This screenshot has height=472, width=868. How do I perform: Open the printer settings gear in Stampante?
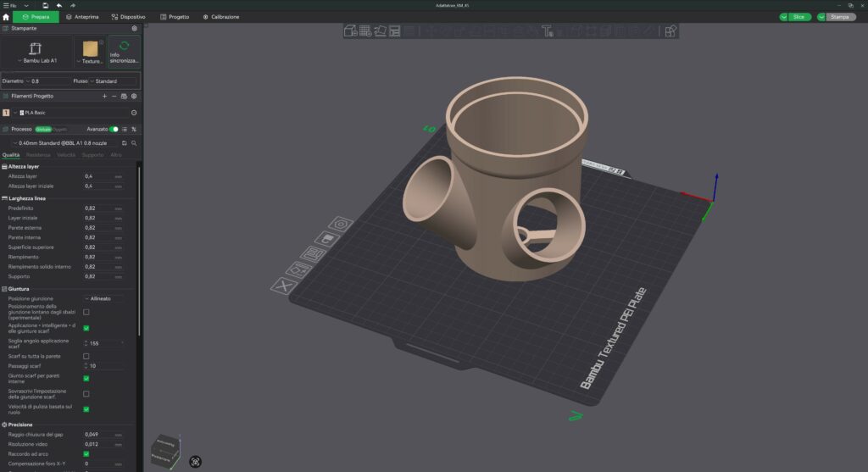click(x=134, y=28)
